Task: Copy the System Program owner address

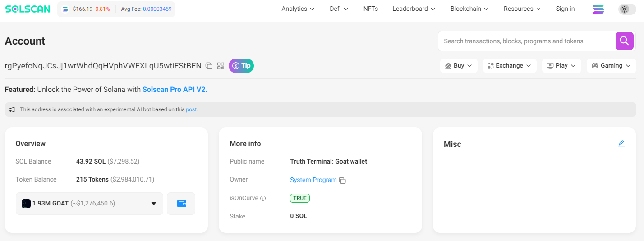Action: point(343,181)
